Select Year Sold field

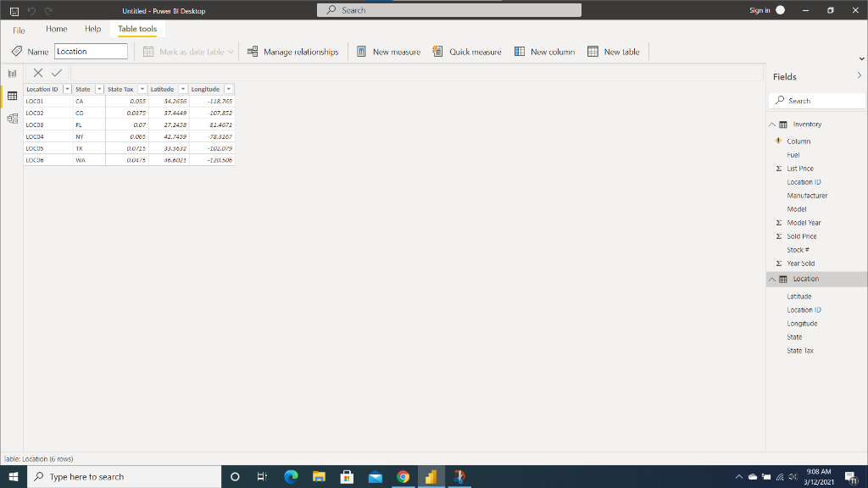[x=800, y=263]
